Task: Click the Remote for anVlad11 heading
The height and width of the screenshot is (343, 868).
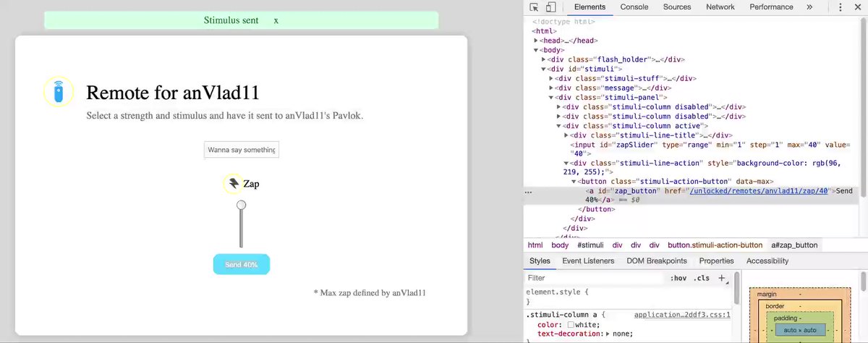Action: tap(172, 93)
